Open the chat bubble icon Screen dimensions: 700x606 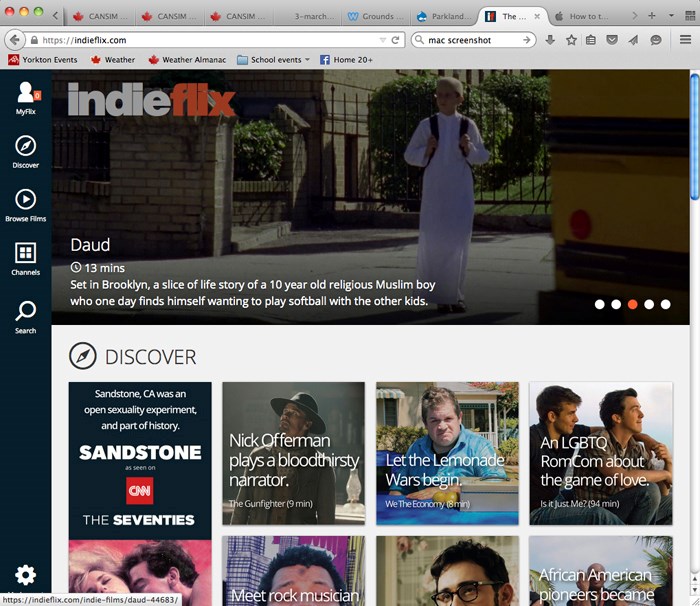[x=655, y=40]
